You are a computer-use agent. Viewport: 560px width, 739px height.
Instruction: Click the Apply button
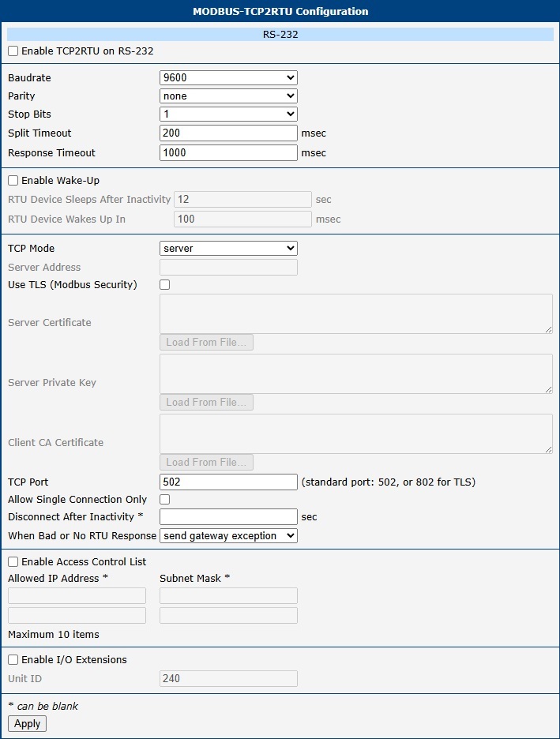pos(28,723)
